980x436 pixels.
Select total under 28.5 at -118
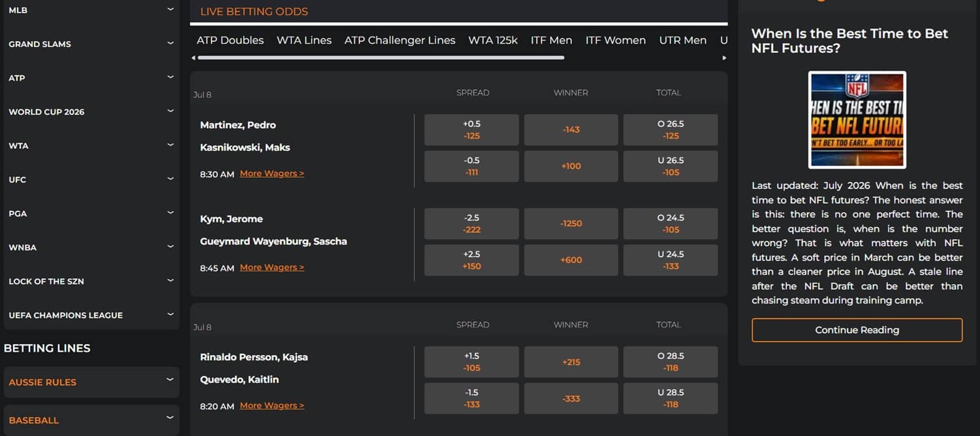tap(671, 399)
